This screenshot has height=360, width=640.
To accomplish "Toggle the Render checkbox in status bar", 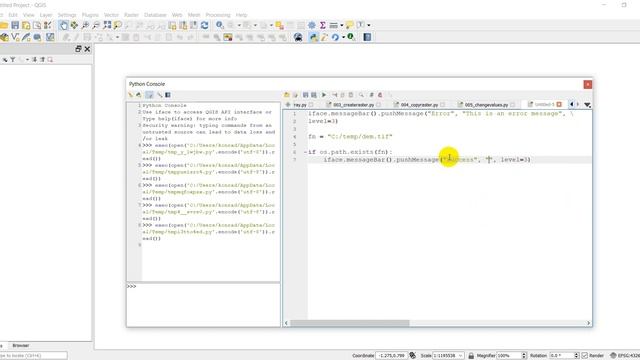I will [x=584, y=356].
